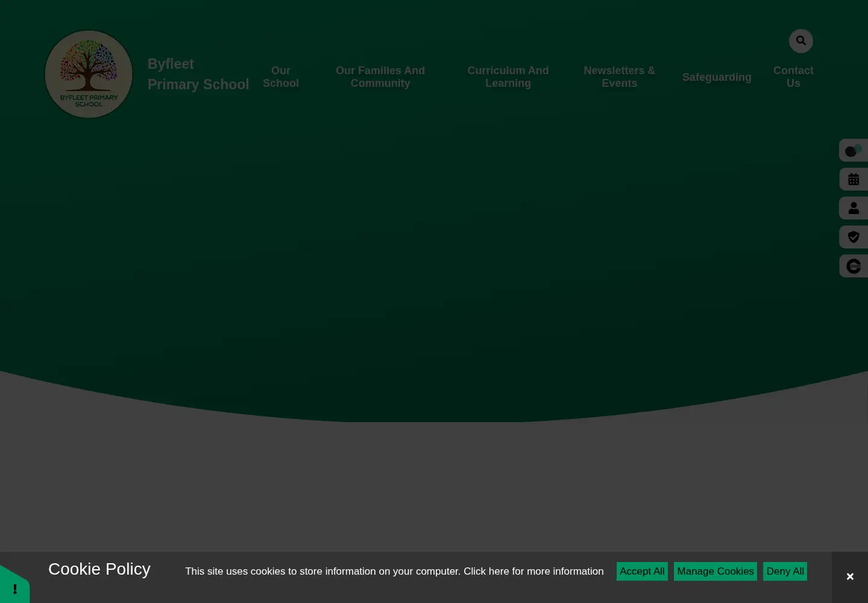The height and width of the screenshot is (603, 868).
Task: Close the cookie policy banner
Action: [x=850, y=577]
